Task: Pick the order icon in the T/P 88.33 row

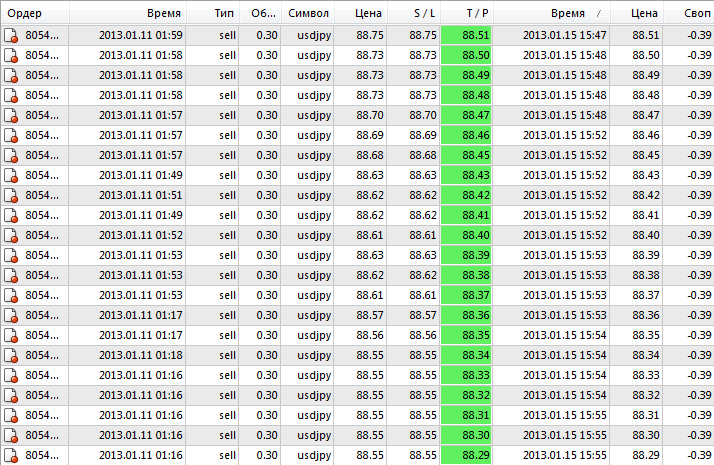Action: coord(11,376)
